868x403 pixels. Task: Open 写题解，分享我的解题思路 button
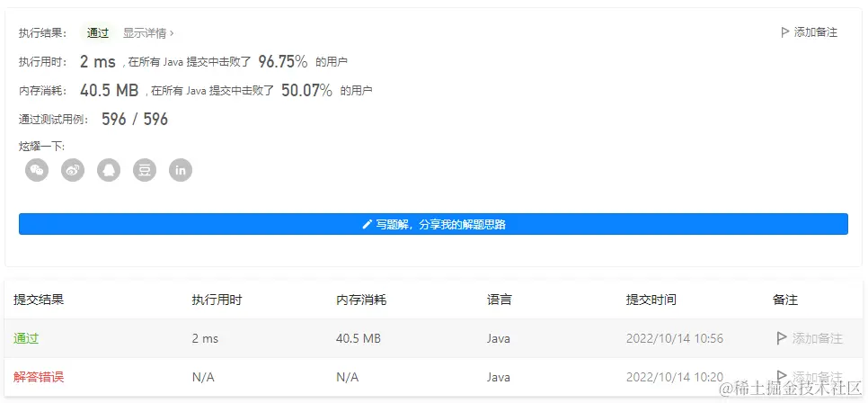pyautogui.click(x=433, y=224)
